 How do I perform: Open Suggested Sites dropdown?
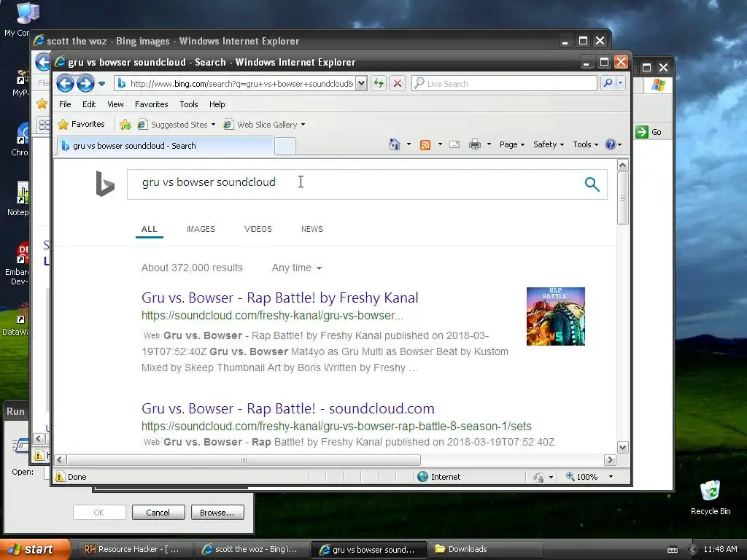pos(177,125)
